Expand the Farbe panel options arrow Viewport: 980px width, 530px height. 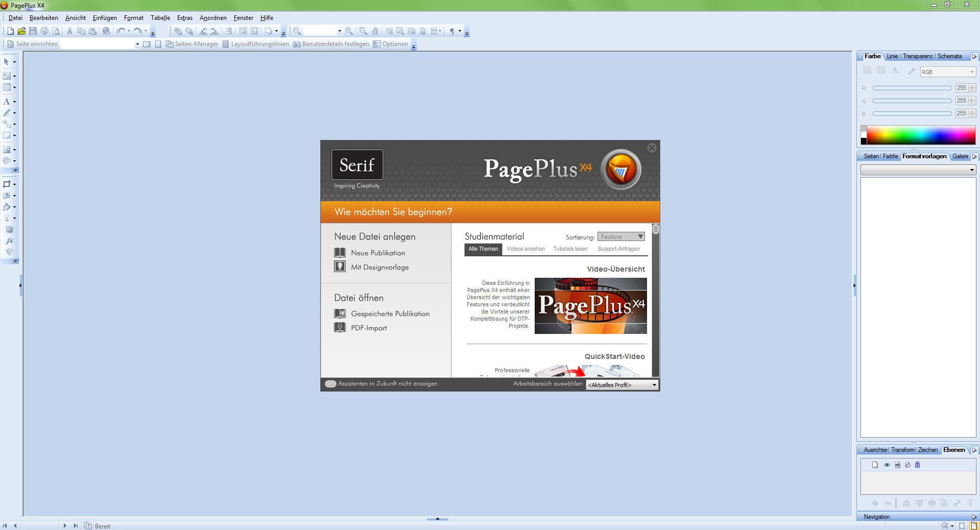pyautogui.click(x=974, y=56)
